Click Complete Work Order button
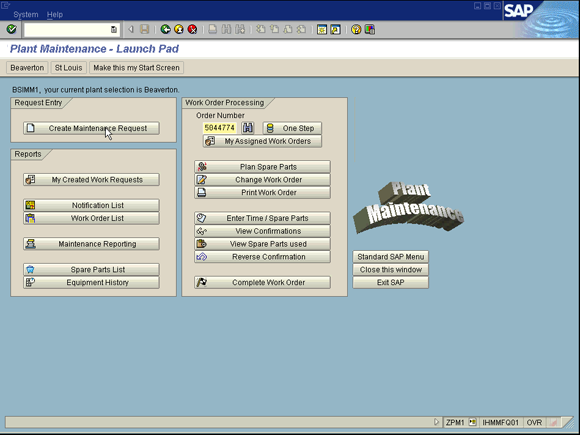This screenshot has height=435, width=580. click(x=262, y=282)
